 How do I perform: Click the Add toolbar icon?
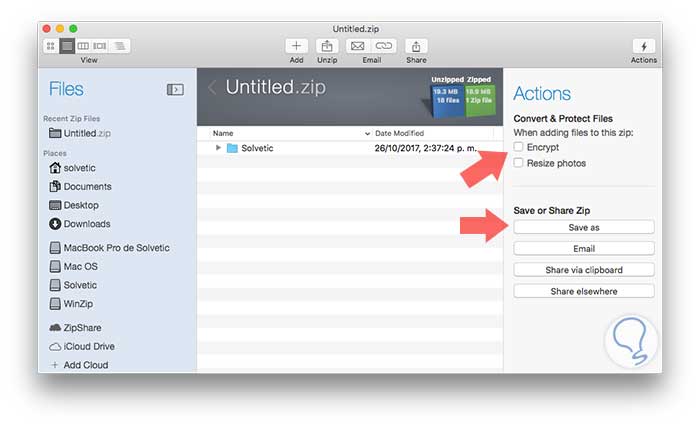[296, 46]
